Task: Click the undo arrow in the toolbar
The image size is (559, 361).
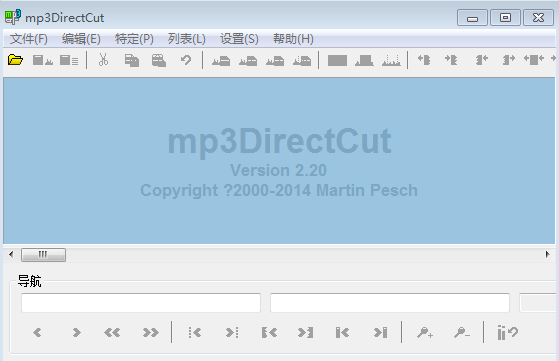Action: (x=186, y=60)
